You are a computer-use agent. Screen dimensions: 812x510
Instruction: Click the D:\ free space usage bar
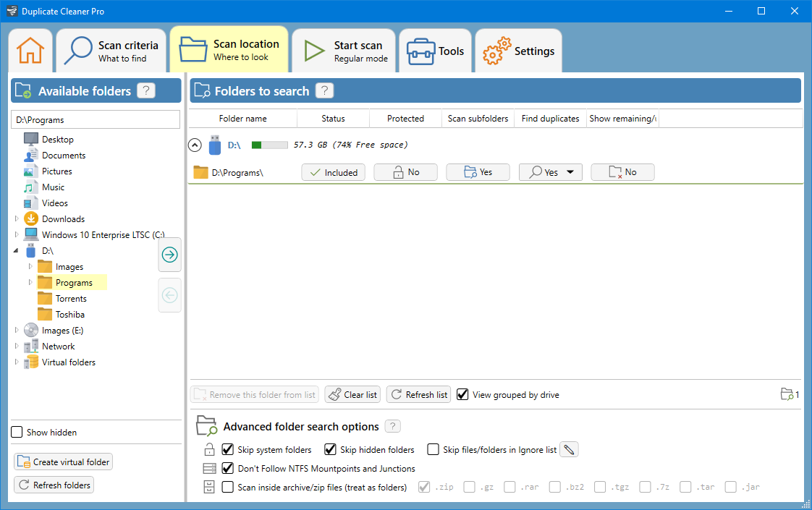click(269, 145)
